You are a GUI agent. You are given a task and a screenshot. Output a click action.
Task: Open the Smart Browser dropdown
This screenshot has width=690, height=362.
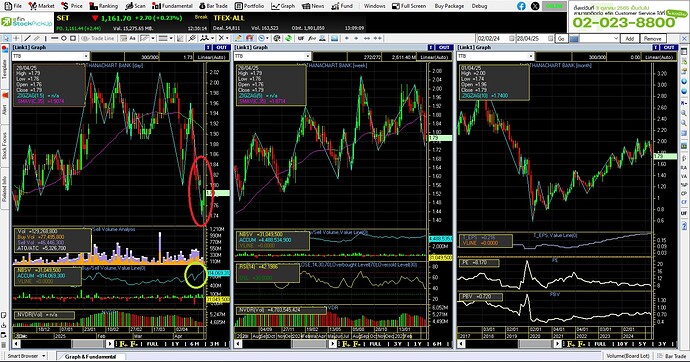[26, 356]
